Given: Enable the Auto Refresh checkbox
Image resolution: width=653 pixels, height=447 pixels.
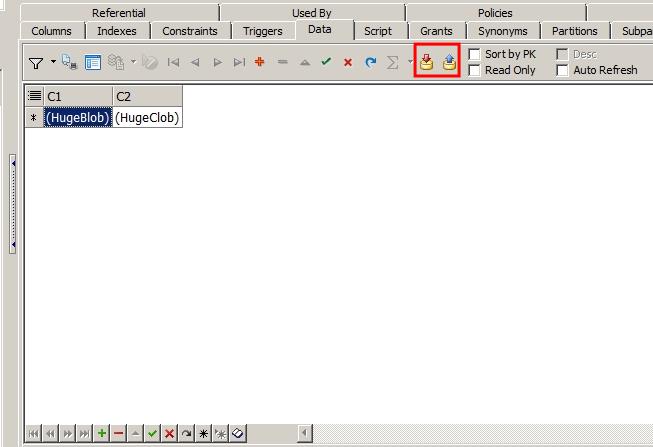Looking at the screenshot, I should click(563, 70).
